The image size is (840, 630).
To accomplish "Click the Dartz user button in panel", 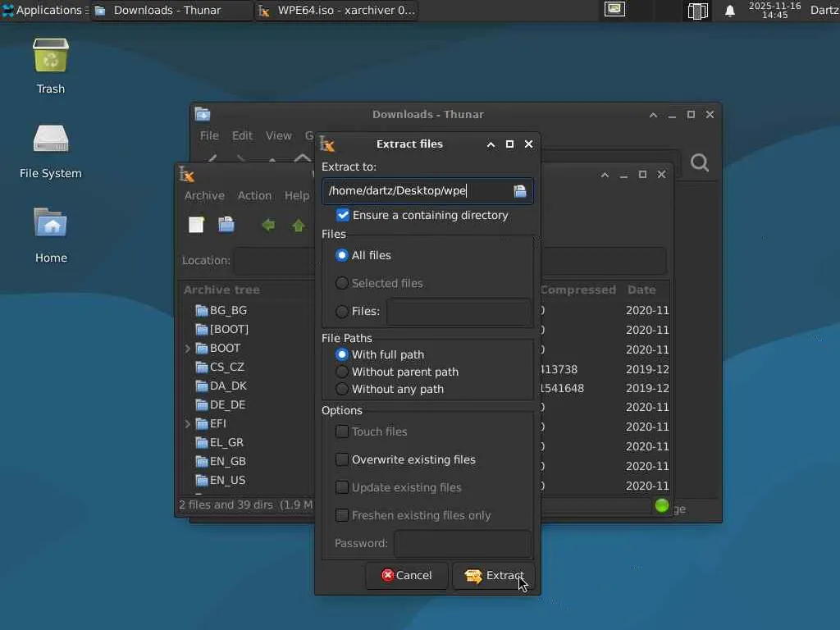I will pyautogui.click(x=824, y=10).
